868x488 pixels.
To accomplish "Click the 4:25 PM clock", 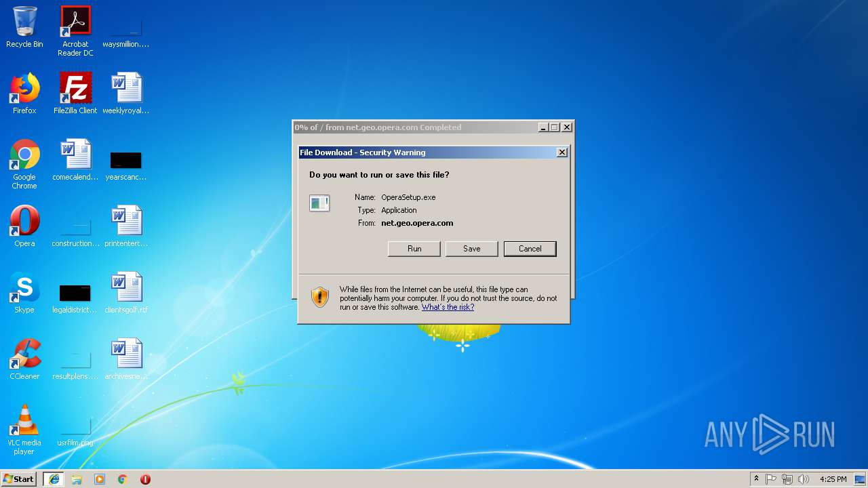I will tap(833, 479).
